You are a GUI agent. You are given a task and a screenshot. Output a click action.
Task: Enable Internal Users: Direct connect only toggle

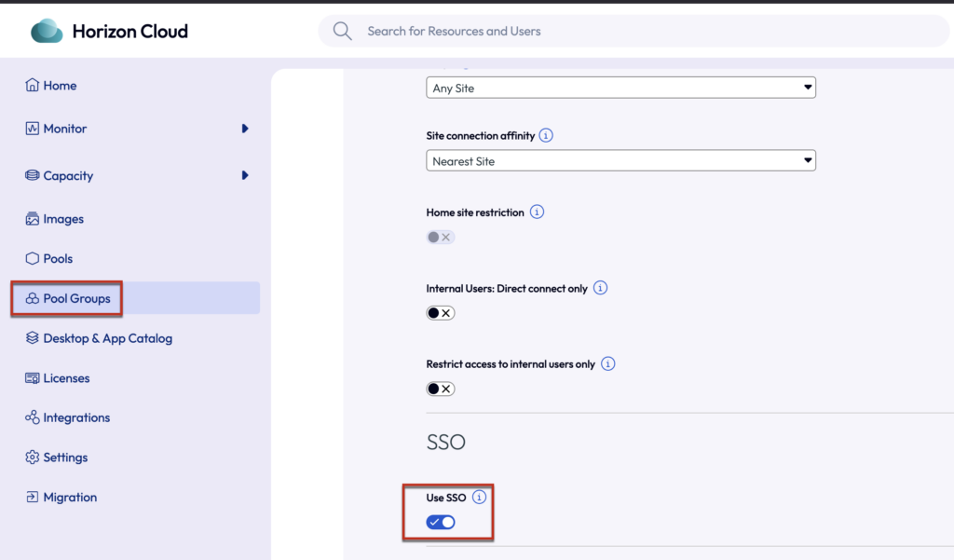point(441,313)
